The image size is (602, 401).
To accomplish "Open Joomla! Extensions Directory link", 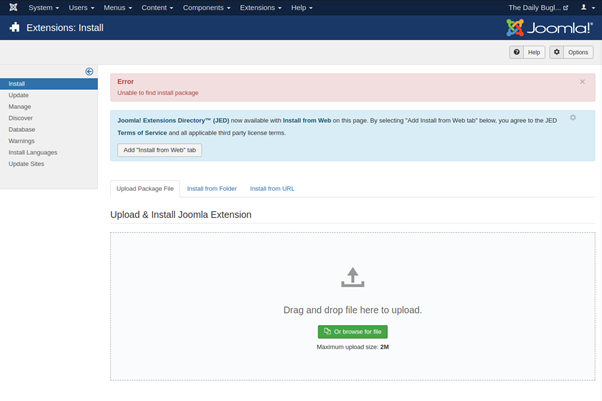I will (173, 121).
